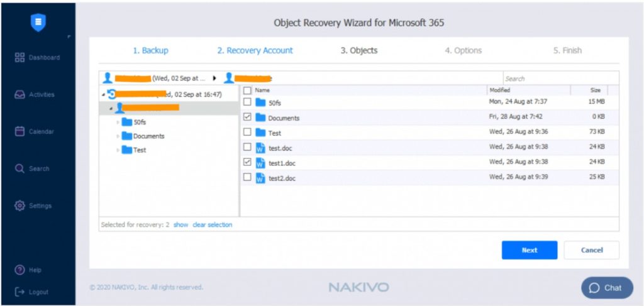Expand the 50fs folder in tree
This screenshot has width=644, height=306.
click(118, 123)
